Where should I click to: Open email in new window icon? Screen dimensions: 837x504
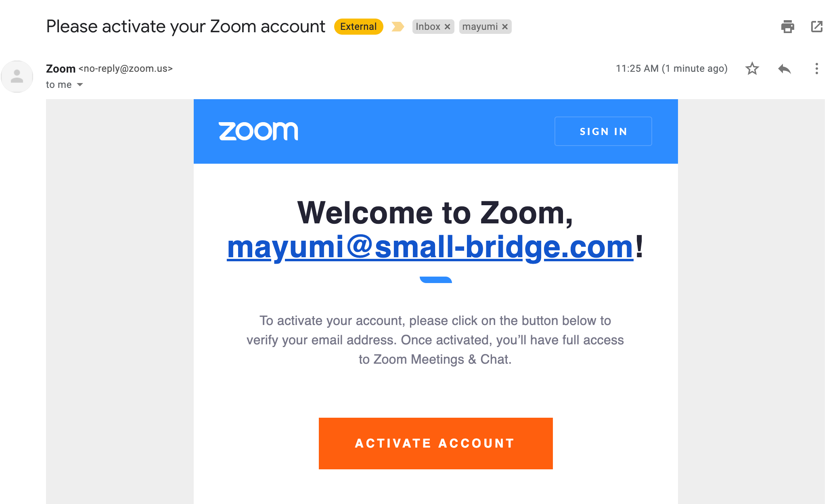(817, 27)
